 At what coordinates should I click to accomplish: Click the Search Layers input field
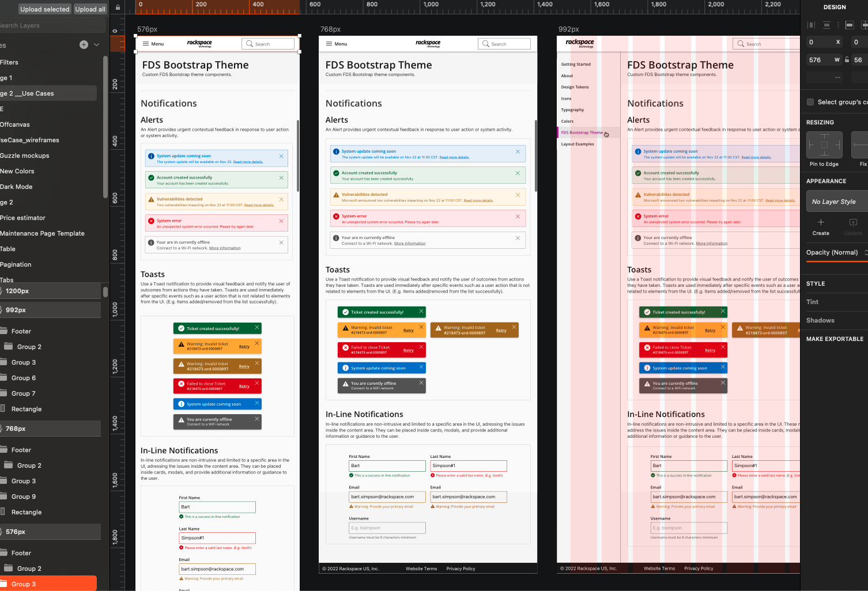[x=52, y=25]
